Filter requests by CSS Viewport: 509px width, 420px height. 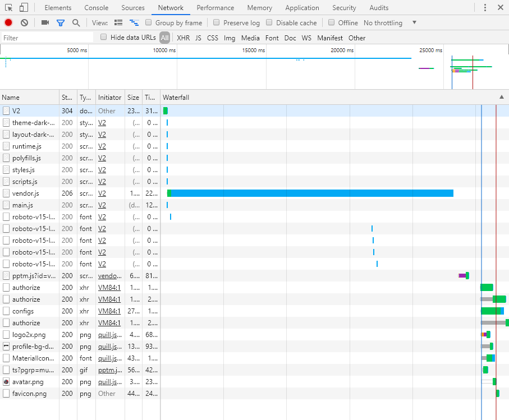(x=213, y=38)
